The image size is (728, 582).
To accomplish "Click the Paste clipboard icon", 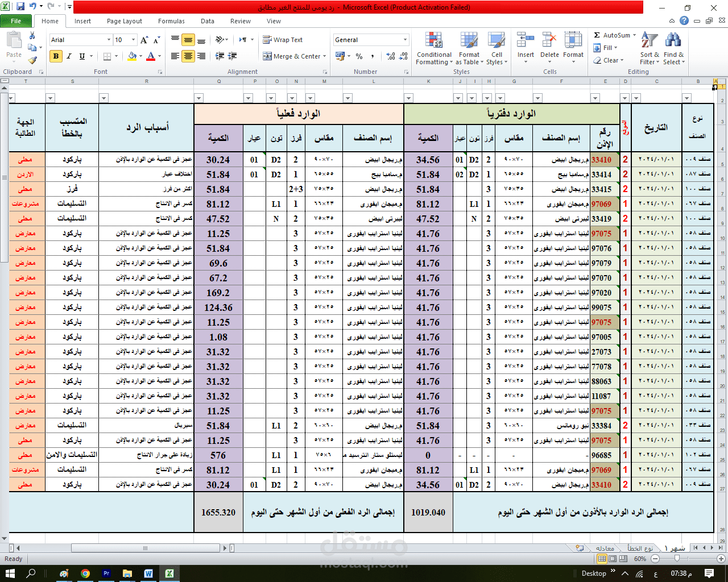I will pyautogui.click(x=14, y=41).
